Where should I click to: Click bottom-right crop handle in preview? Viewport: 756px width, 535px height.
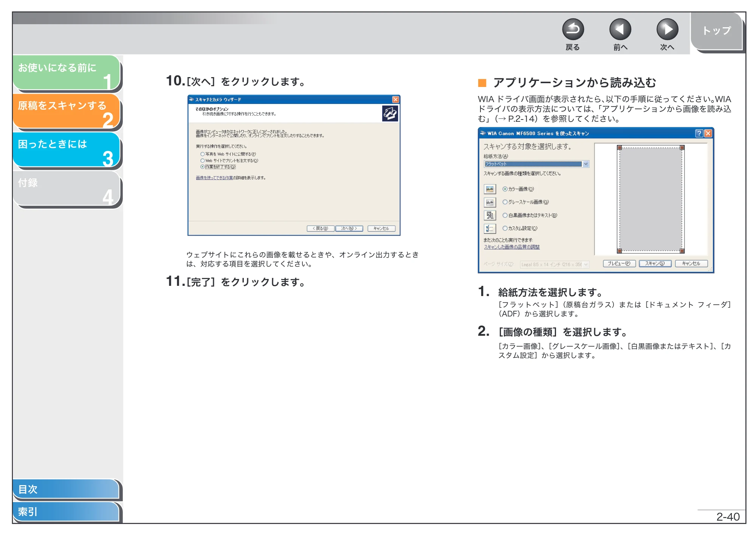click(682, 251)
